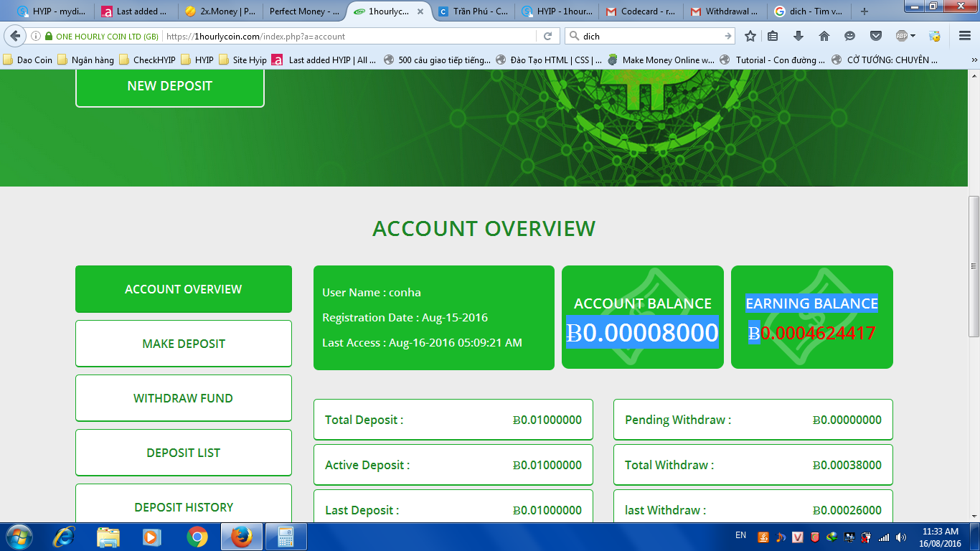Click the page vertical scrollbar thumb
This screenshot has width=980, height=551.
point(974,265)
